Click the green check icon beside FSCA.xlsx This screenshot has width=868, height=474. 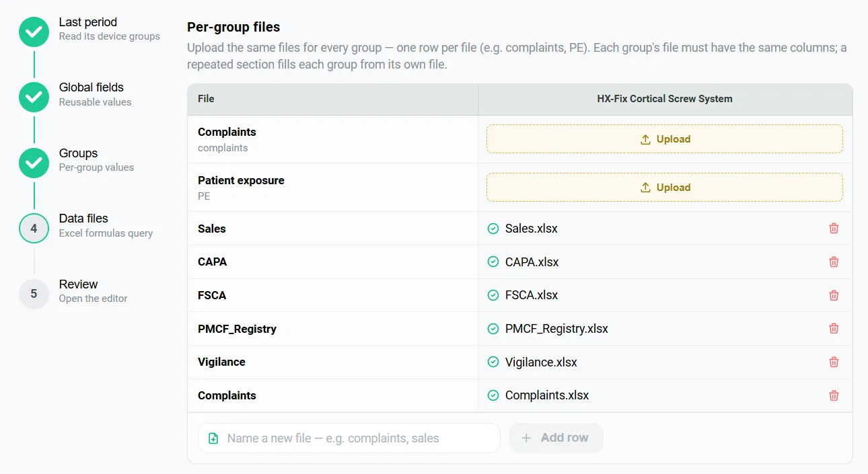[x=493, y=295]
